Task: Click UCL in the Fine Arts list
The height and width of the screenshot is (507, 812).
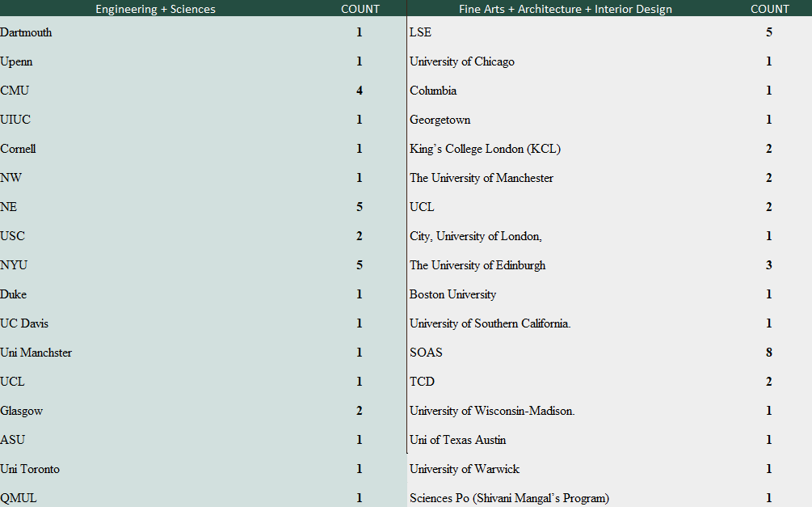Action: pyautogui.click(x=422, y=207)
